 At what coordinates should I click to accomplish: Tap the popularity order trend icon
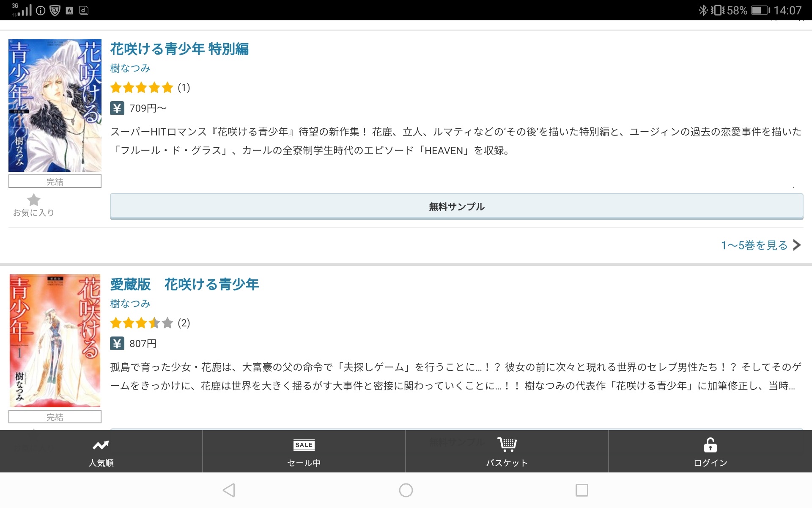[101, 445]
